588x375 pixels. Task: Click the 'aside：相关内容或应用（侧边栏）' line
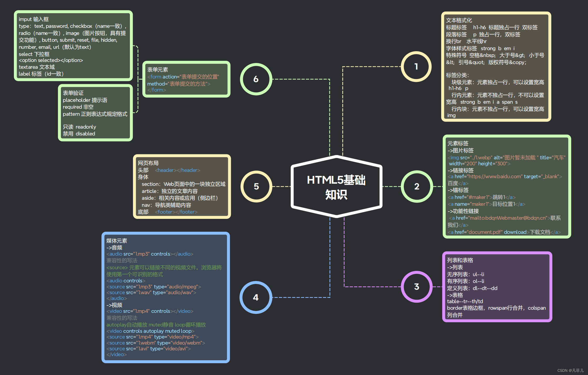coord(180,198)
